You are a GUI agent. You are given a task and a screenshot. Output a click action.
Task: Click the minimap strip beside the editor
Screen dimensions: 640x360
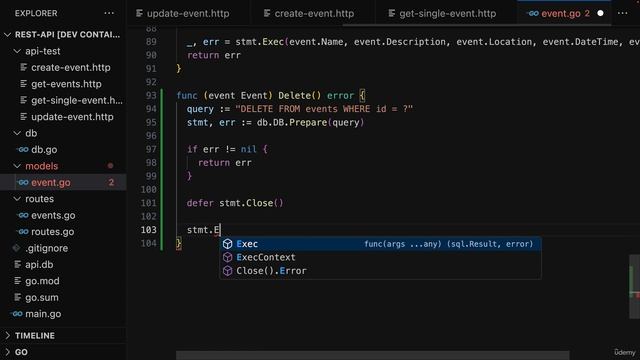coord(634,287)
